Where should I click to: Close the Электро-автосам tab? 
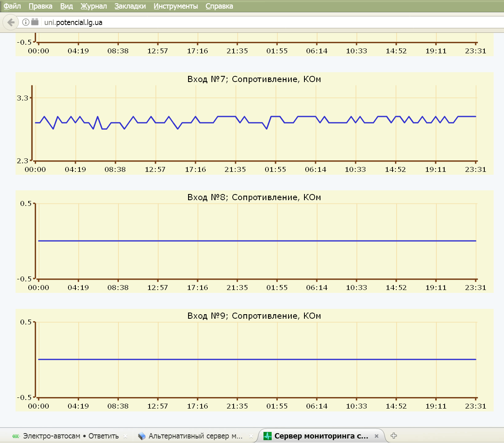125,436
